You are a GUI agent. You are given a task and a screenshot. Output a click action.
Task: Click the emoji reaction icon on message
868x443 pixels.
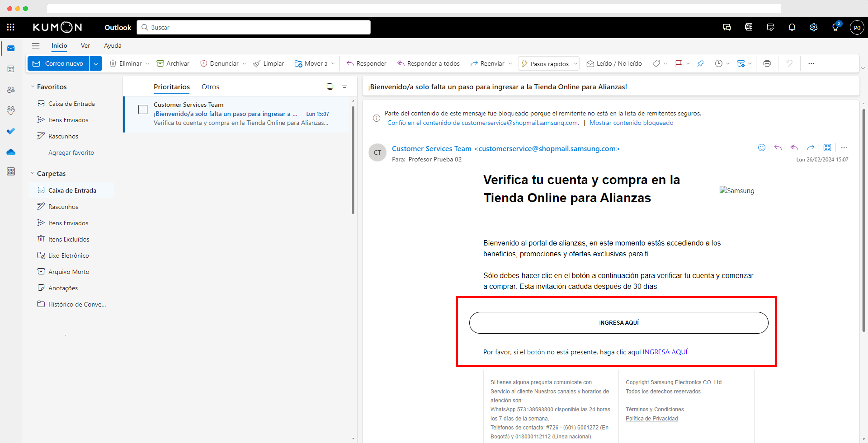tap(761, 147)
